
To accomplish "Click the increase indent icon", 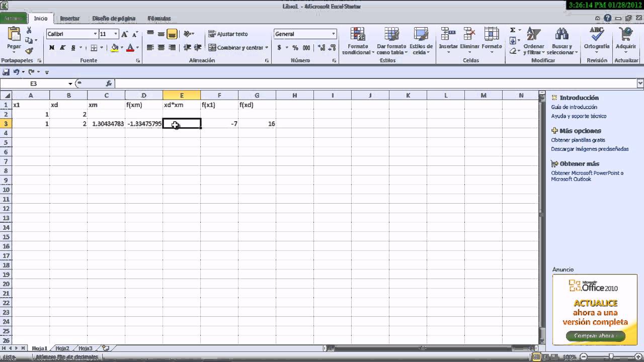I will point(198,48).
